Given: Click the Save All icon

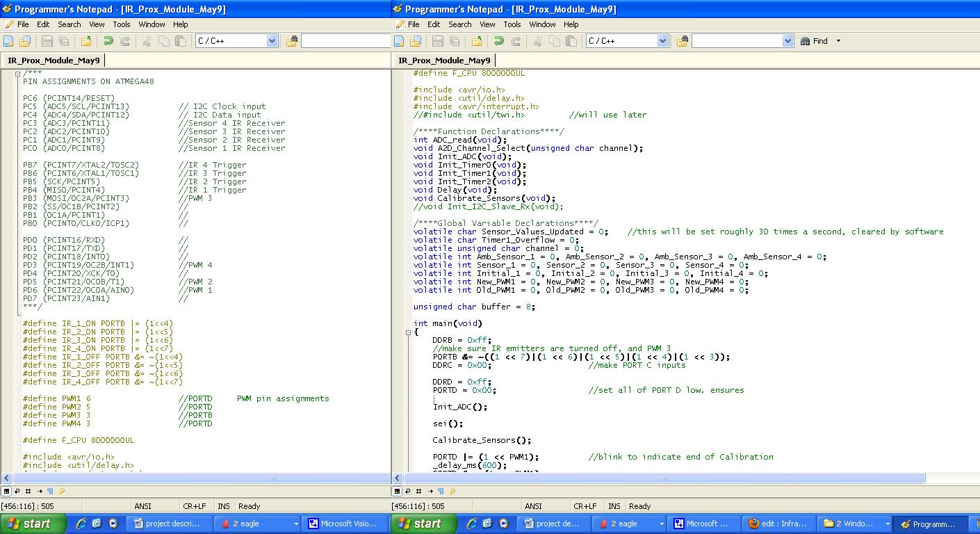Looking at the screenshot, I should [63, 41].
